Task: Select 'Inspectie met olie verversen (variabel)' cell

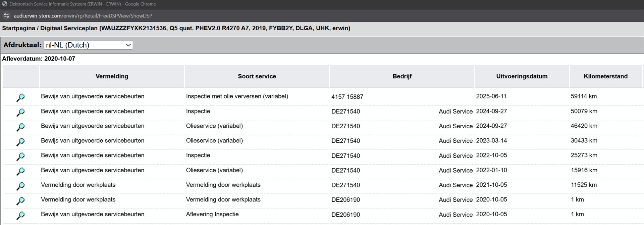Action: (237, 96)
